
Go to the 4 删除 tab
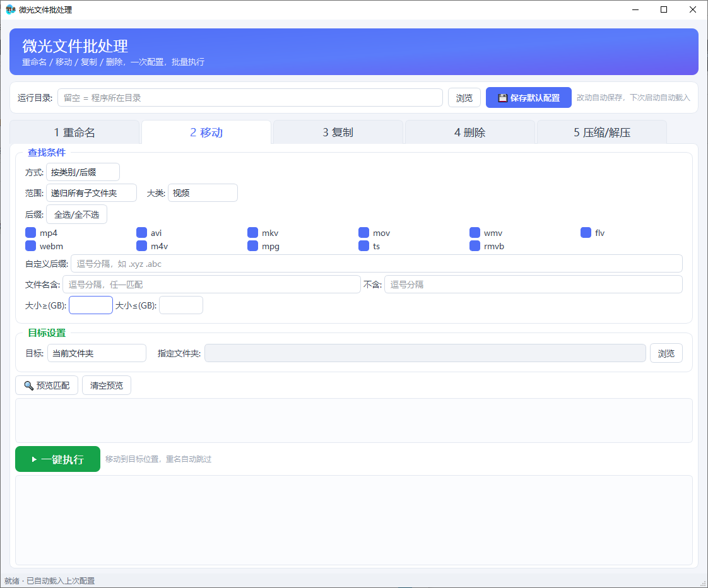(x=470, y=132)
